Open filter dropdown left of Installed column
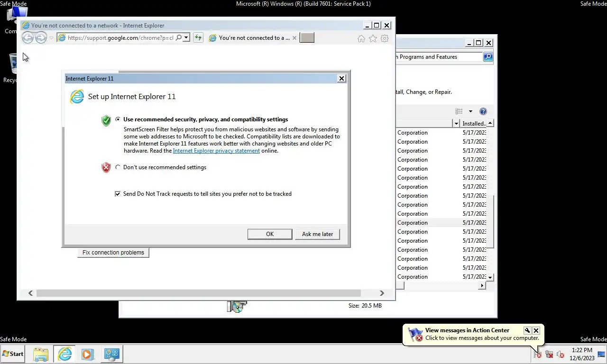Viewport: 607px width, 364px height. pyautogui.click(x=456, y=123)
